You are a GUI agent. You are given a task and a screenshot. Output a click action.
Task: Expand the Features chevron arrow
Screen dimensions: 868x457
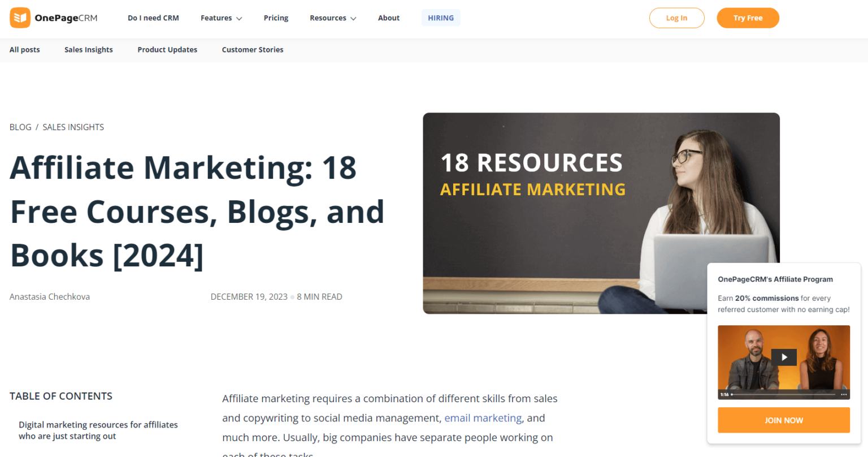(x=240, y=19)
